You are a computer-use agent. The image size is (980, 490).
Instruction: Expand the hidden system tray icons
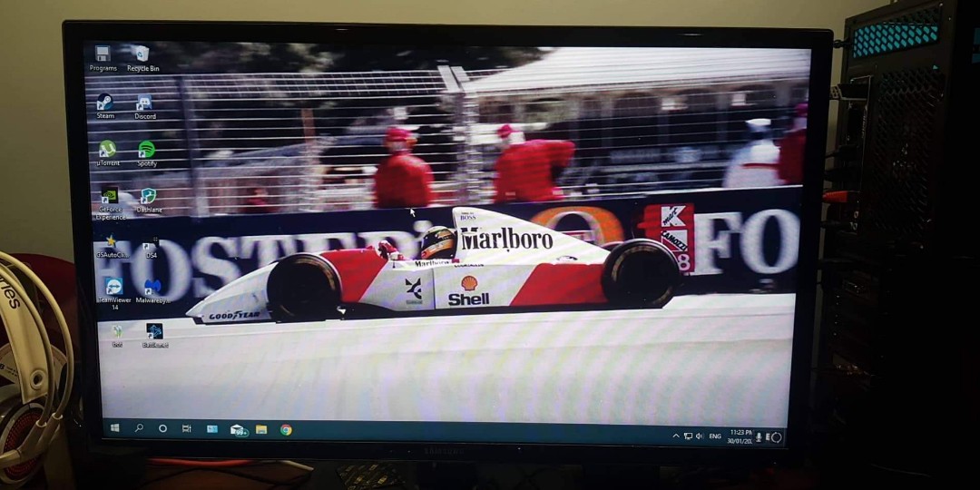click(675, 436)
